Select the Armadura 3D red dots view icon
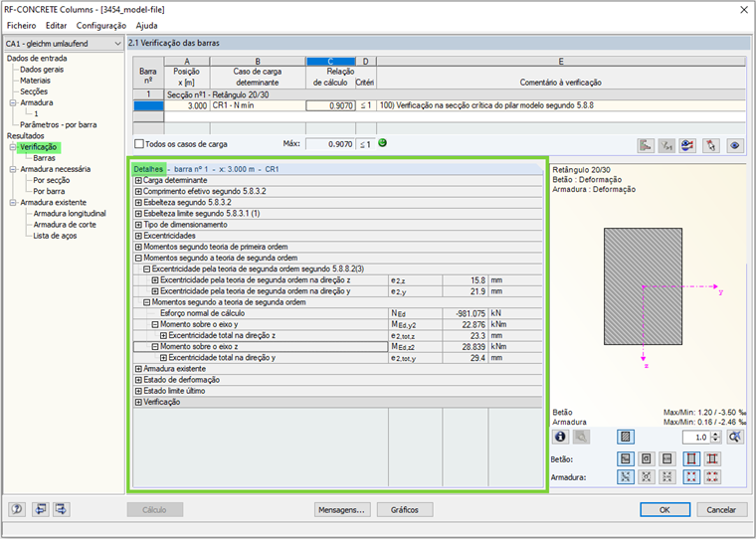The width and height of the screenshot is (756, 539). (712, 476)
